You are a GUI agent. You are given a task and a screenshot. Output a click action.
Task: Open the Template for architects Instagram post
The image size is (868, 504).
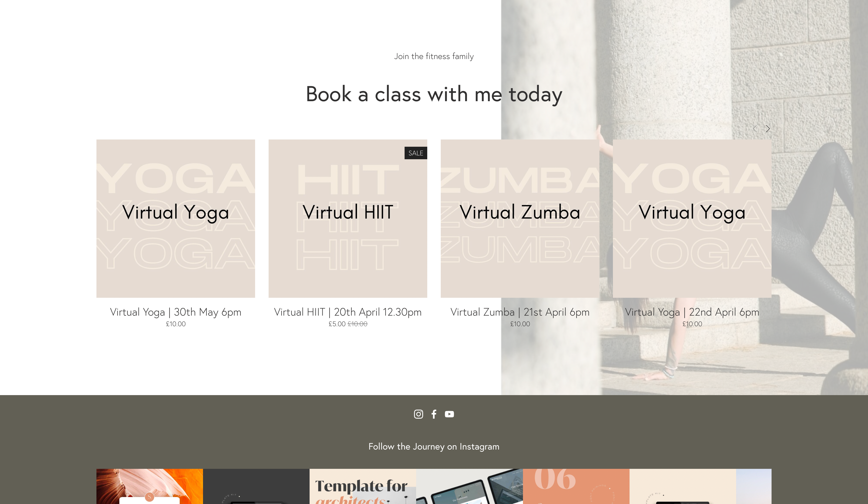pos(363,486)
